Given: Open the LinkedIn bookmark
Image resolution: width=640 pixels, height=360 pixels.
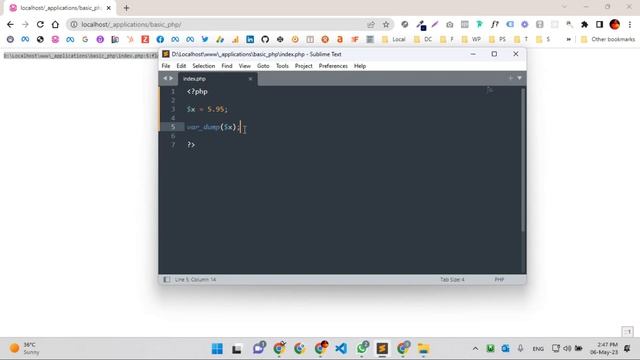Looking at the screenshot, I should tap(250, 39).
